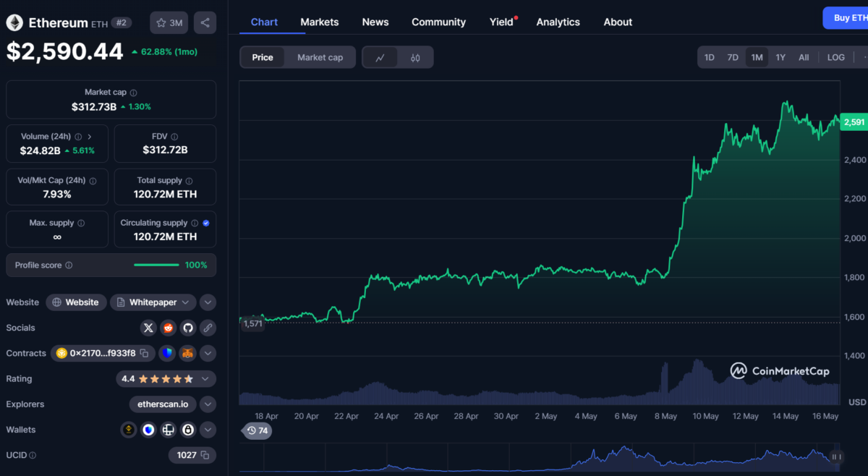Switch chart to Price view

coord(263,57)
